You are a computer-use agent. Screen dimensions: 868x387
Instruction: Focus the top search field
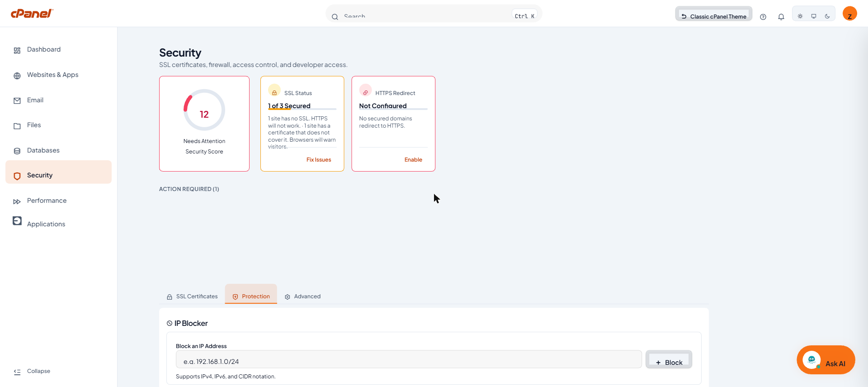point(434,14)
